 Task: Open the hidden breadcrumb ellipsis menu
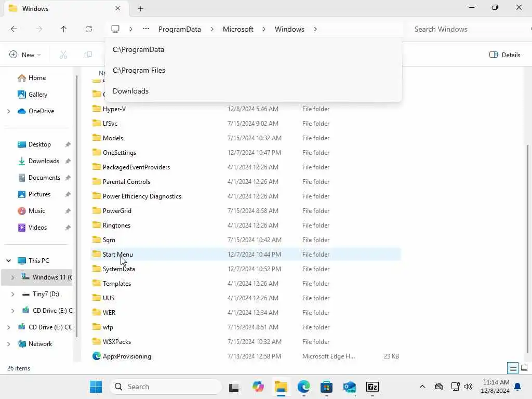(146, 29)
